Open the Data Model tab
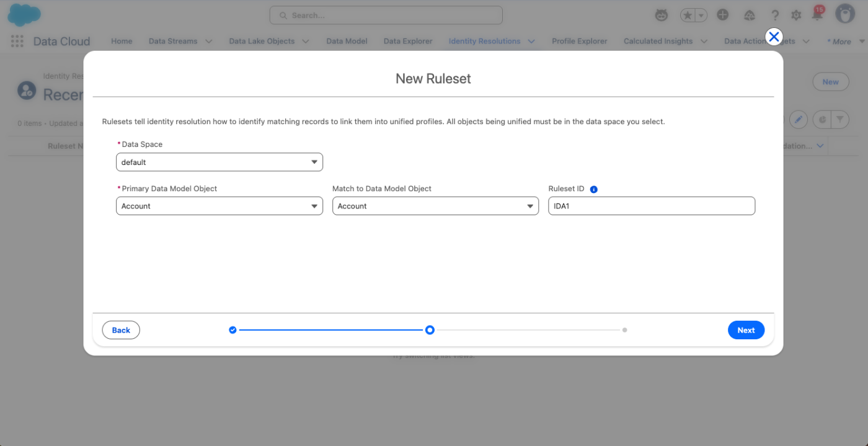Screen dimensions: 868x446 347,41
